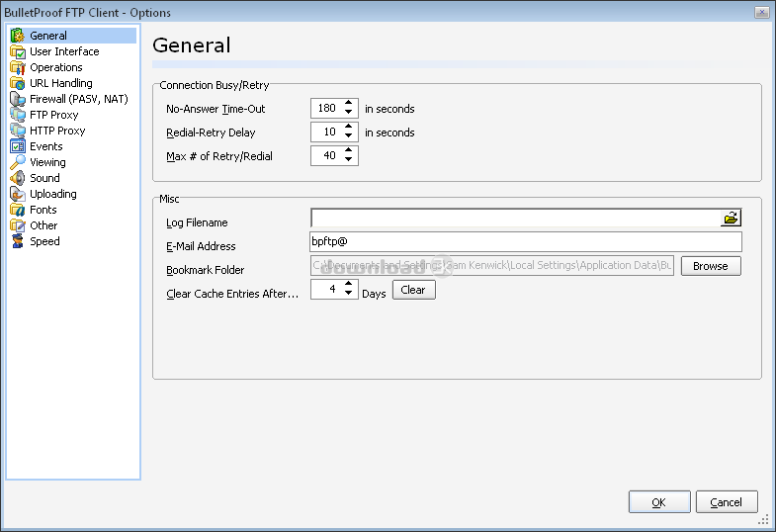Click the HTTP Proxy computer icon
This screenshot has height=532, width=776.
(x=18, y=131)
